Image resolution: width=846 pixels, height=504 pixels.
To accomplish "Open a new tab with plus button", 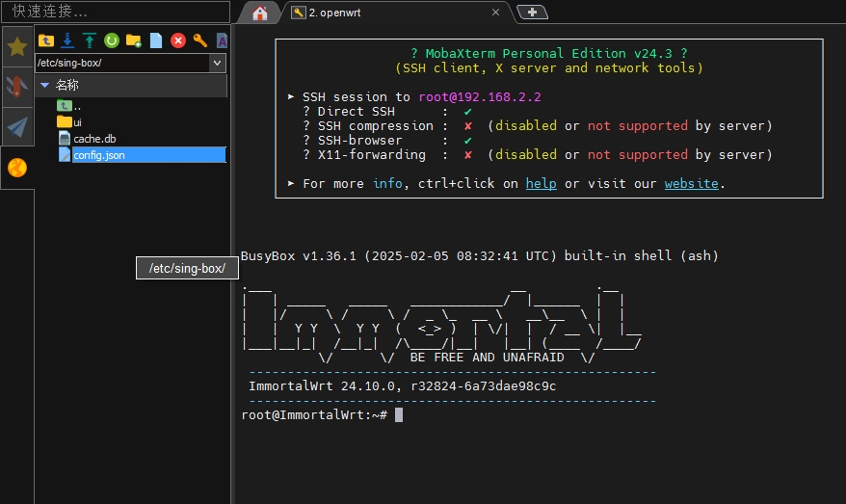I will (532, 12).
